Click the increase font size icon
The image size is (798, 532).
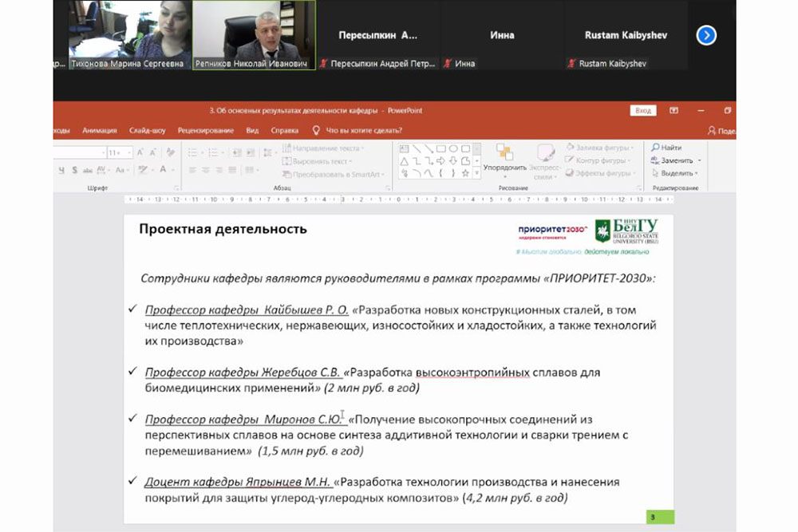point(140,152)
